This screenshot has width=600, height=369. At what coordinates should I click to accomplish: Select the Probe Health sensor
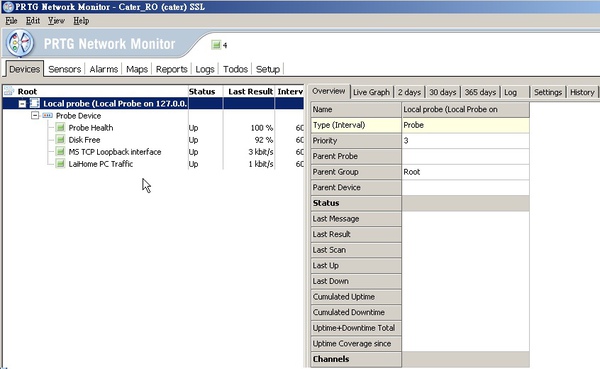[91, 127]
